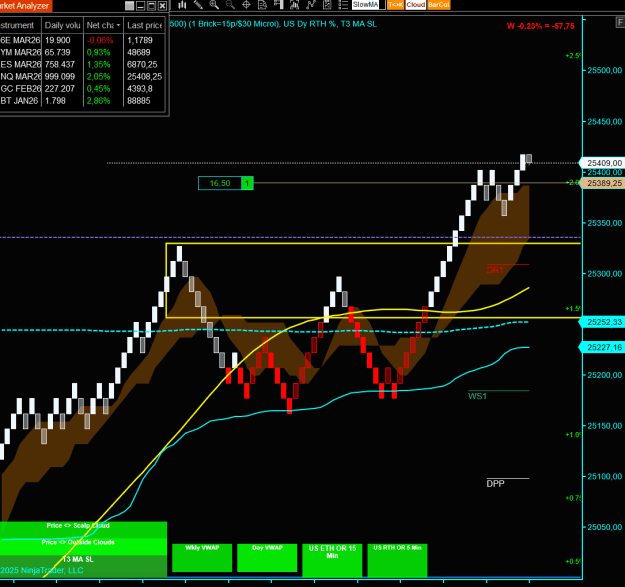This screenshot has height=587, width=625.
Task: Open the Net change column sort arrow
Action: 118,25
